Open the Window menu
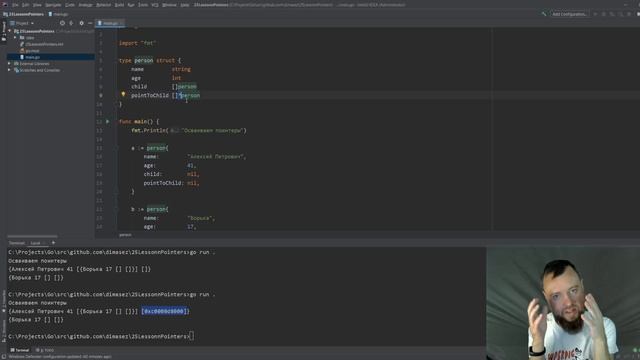 169,5
